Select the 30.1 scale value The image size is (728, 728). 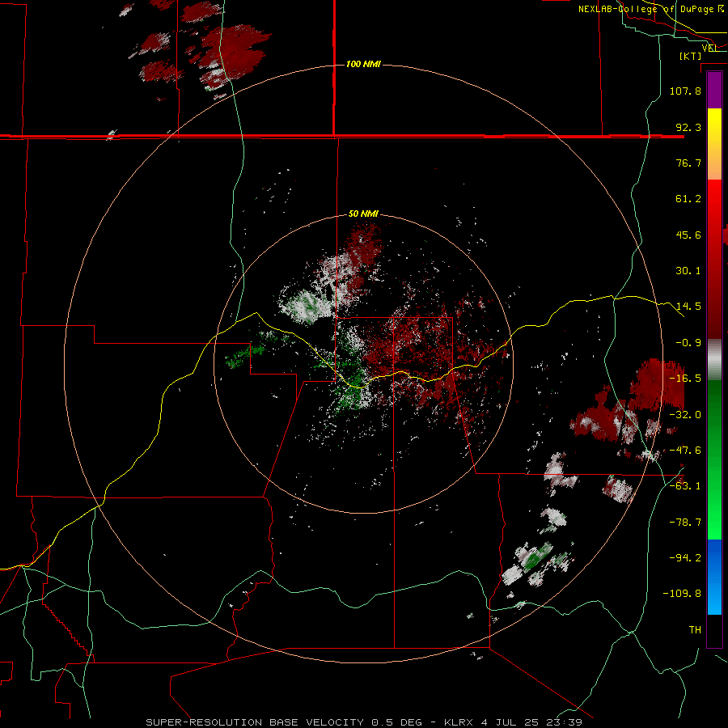(688, 271)
